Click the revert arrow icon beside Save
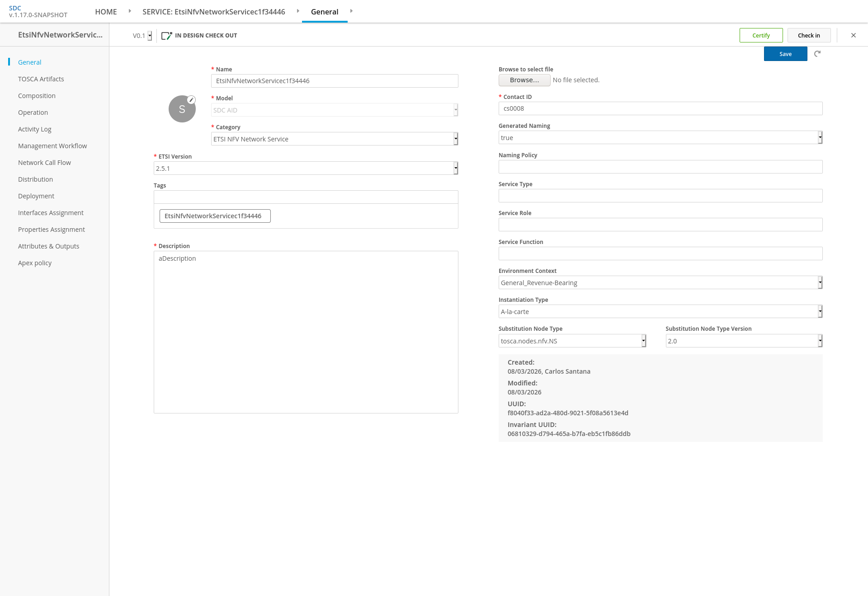This screenshot has height=596, width=868. click(817, 54)
